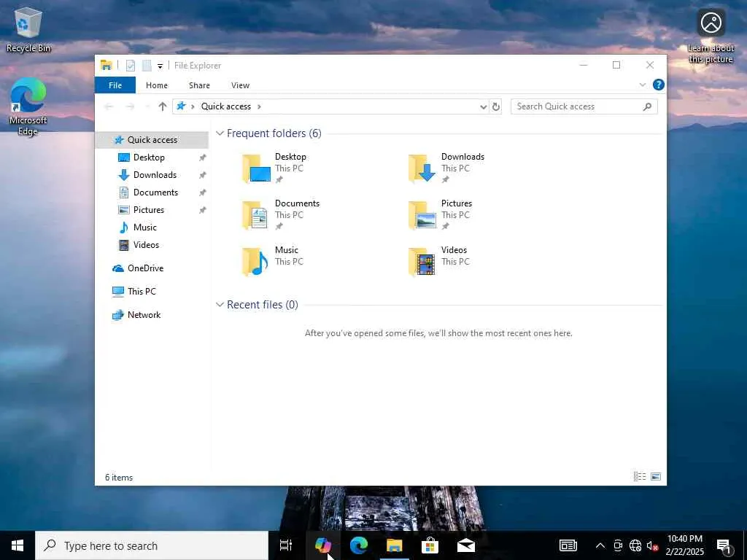Select Pictures in the navigation pane
This screenshot has width=747, height=560.
coord(149,210)
